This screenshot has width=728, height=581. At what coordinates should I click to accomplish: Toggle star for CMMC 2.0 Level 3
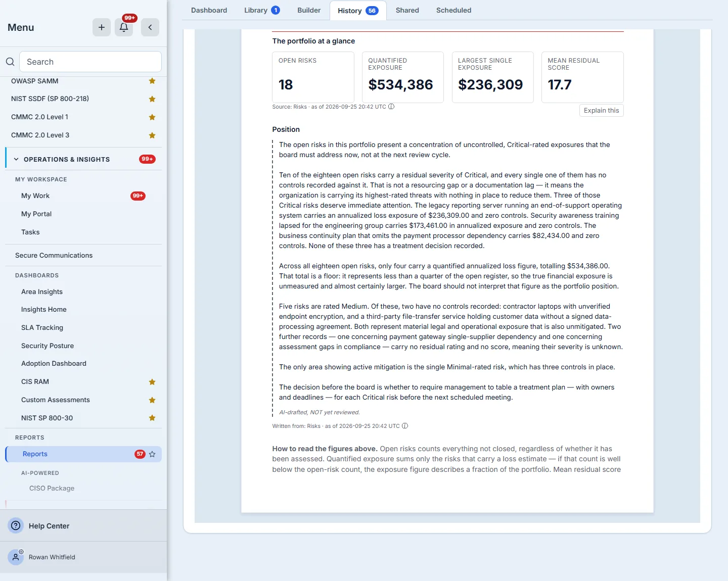(x=152, y=135)
